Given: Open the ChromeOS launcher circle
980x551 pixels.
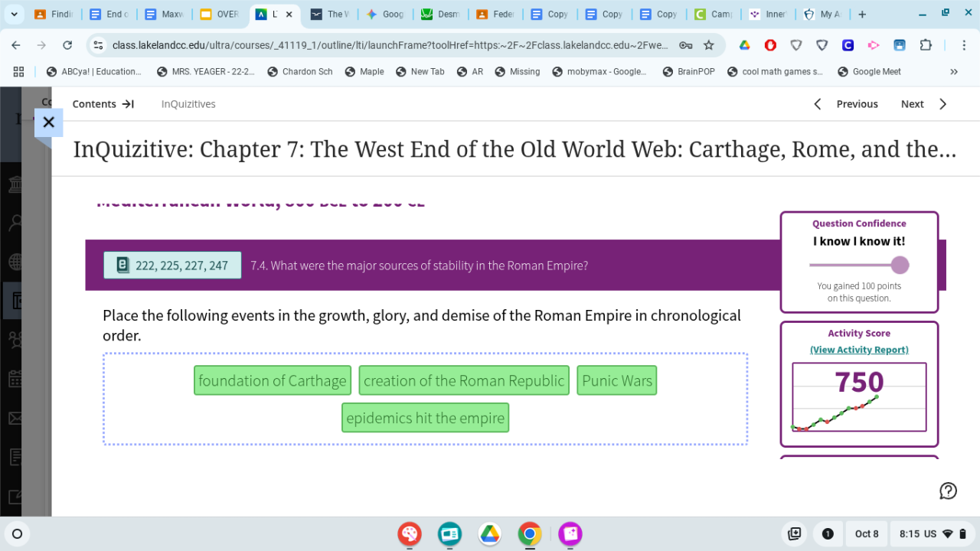Looking at the screenshot, I should [18, 533].
